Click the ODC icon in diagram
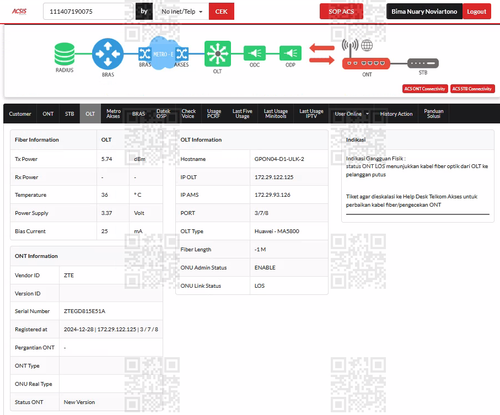500x415 pixels. pyautogui.click(x=255, y=53)
